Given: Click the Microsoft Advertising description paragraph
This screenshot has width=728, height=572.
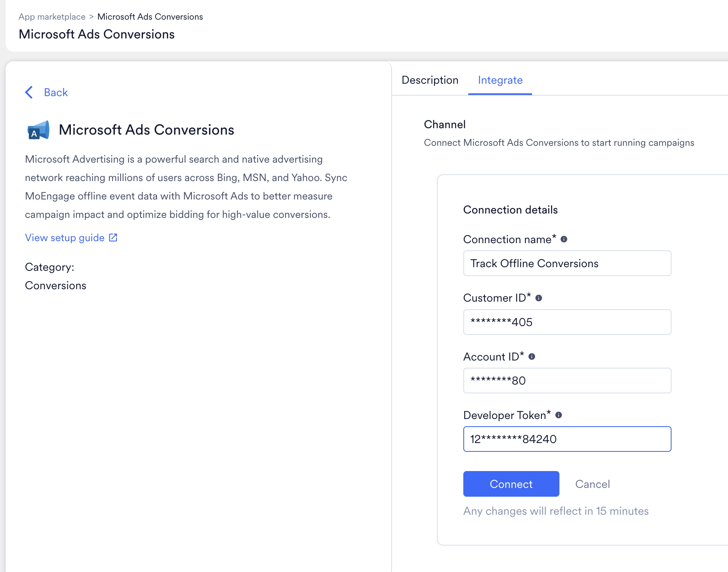Looking at the screenshot, I should (x=186, y=187).
